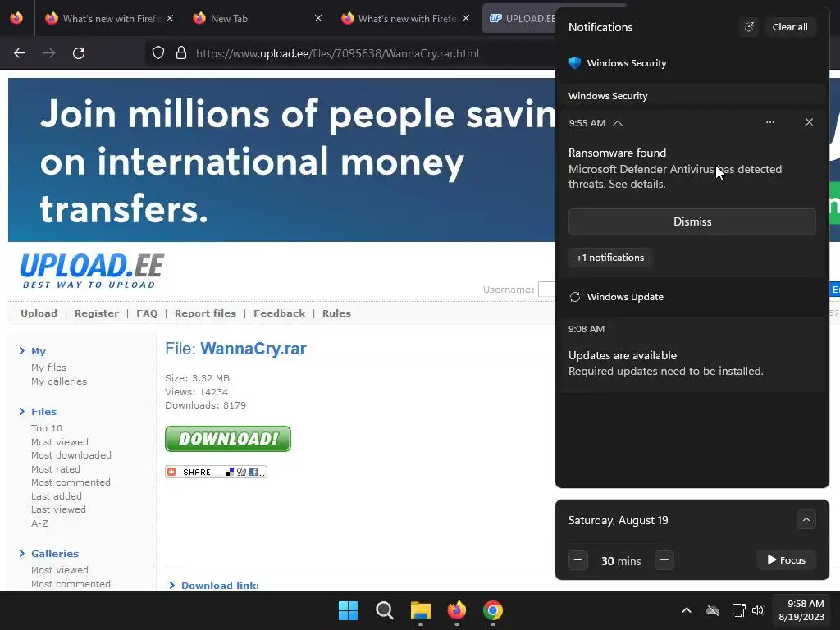
Task: Reload the upload.ee page
Action: click(x=79, y=53)
